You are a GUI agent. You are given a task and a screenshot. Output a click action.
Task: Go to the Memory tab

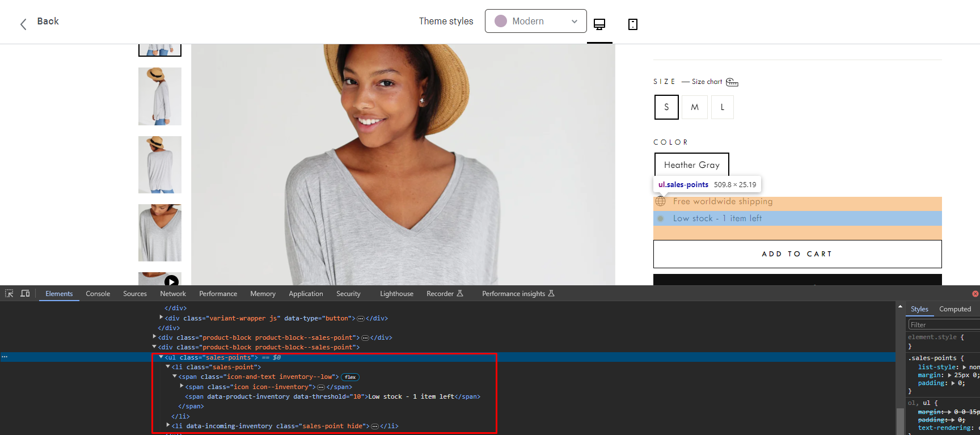263,294
